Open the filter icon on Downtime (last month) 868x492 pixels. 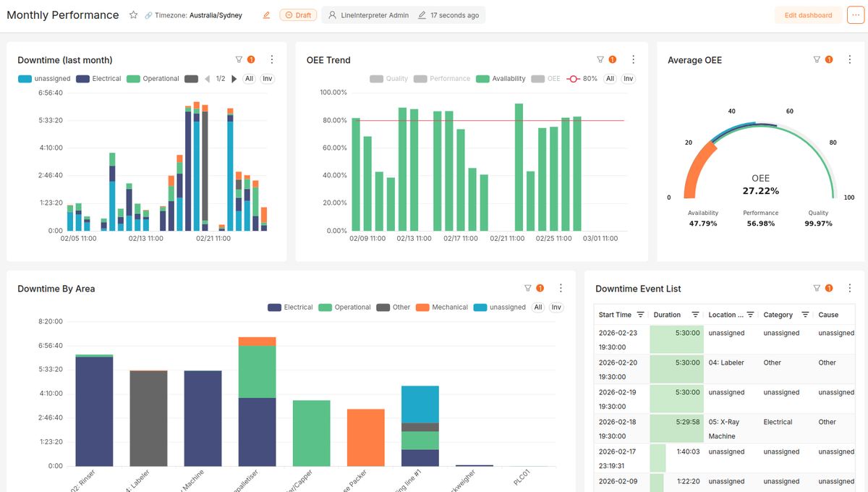coord(239,59)
